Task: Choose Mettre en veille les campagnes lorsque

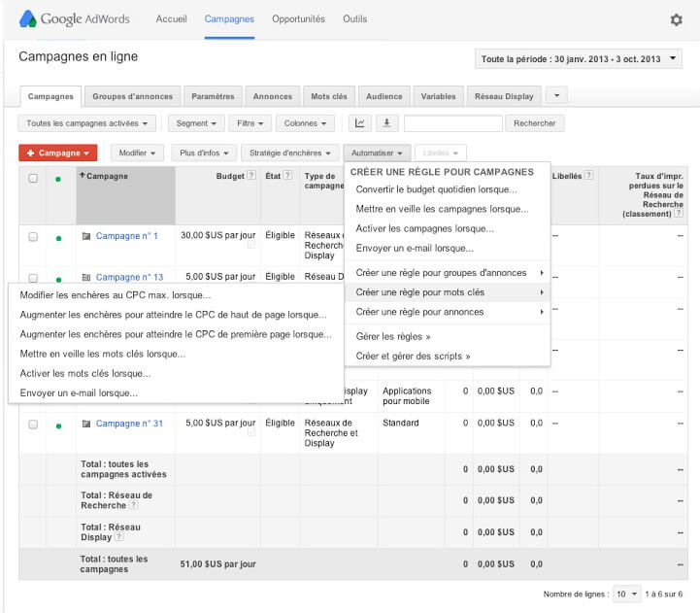Action: tap(448, 209)
